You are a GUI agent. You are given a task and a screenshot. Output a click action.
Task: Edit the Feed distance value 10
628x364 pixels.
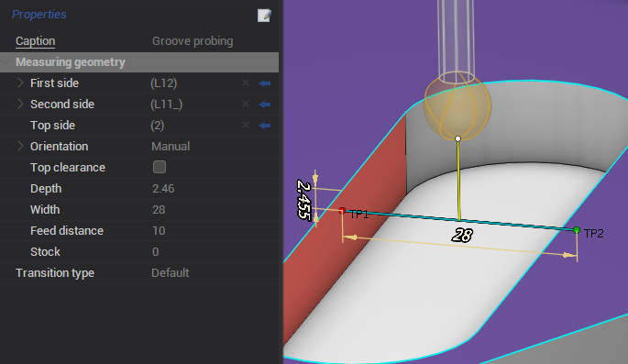click(x=159, y=231)
